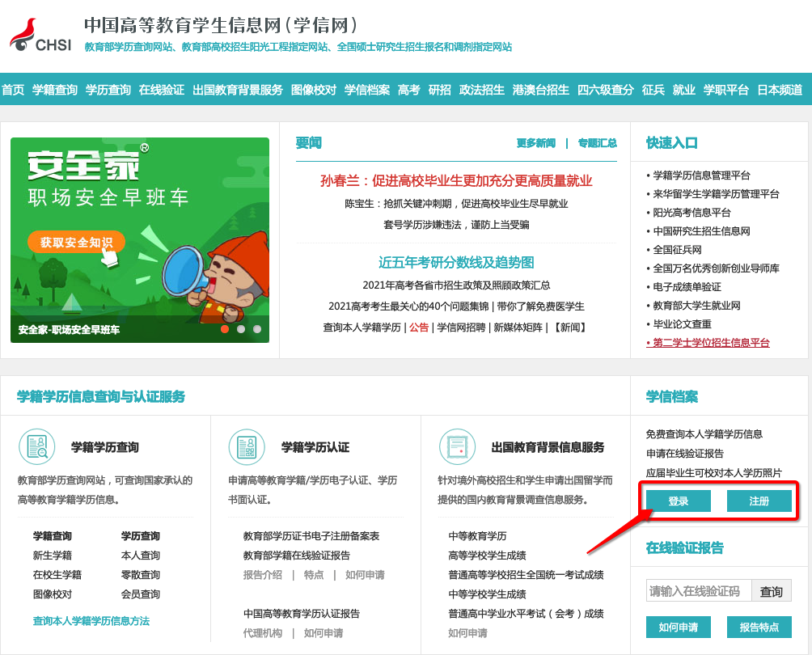Screen dimensions: 812x655
Task: Open 套号学历涉嫌违法 news item
Action: 456,224
